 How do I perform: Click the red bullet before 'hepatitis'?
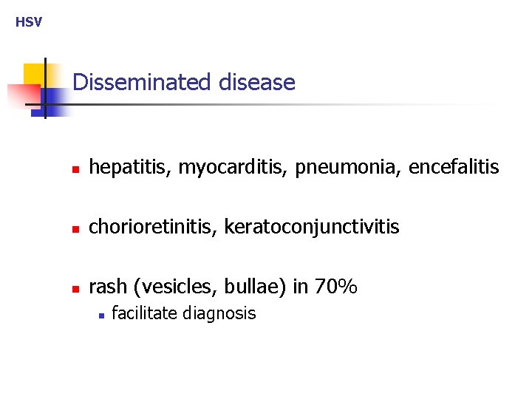(x=74, y=169)
